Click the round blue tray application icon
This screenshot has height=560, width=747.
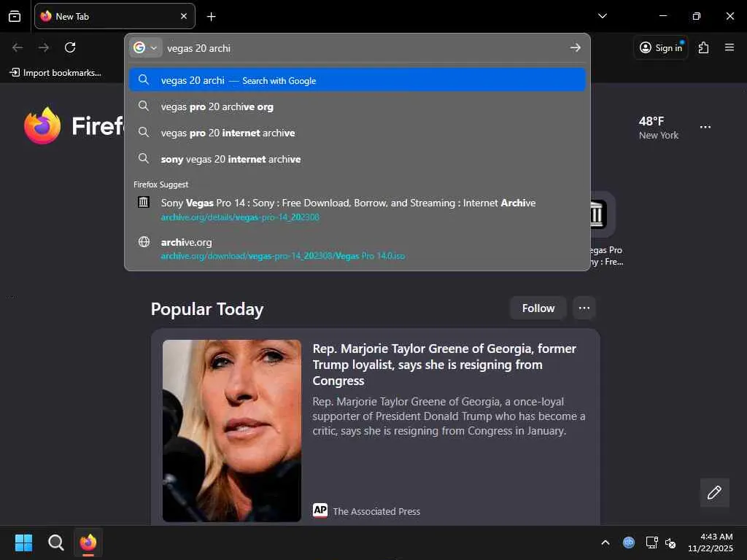tap(628, 542)
